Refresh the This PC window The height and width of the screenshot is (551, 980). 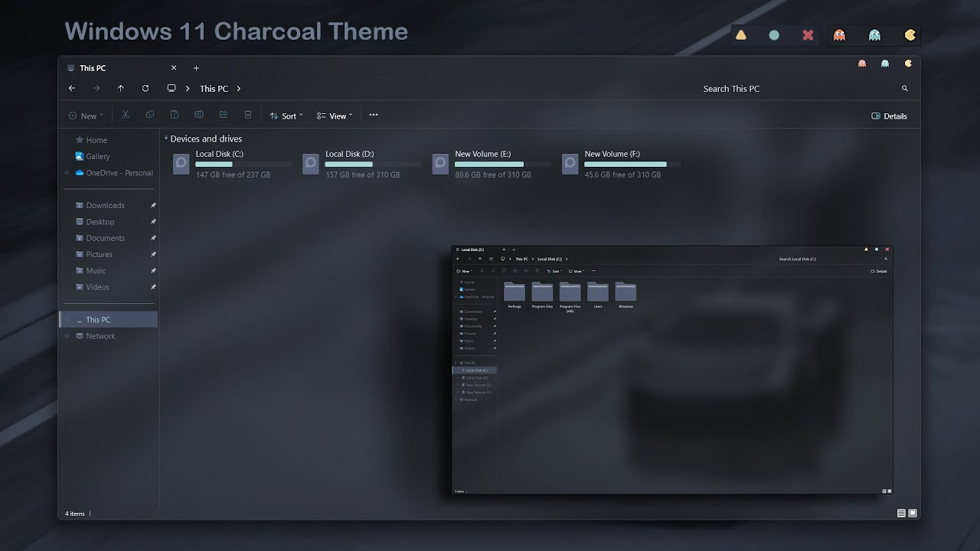[x=145, y=88]
